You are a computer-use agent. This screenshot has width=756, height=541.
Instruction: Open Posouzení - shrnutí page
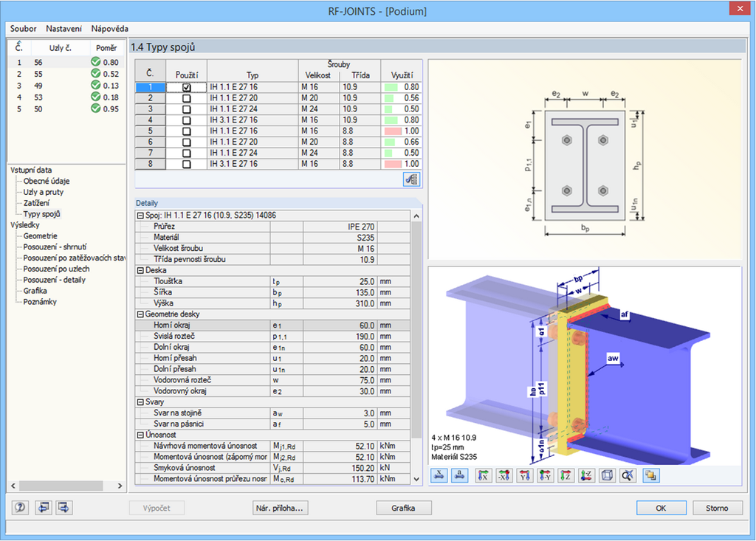pos(55,247)
